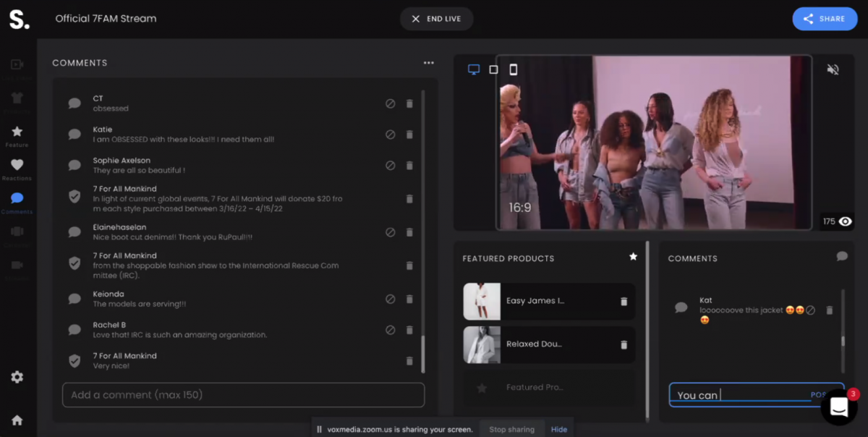The image size is (868, 437).
Task: Click the verified badge beside 'Very nice!'
Action: [x=74, y=360]
